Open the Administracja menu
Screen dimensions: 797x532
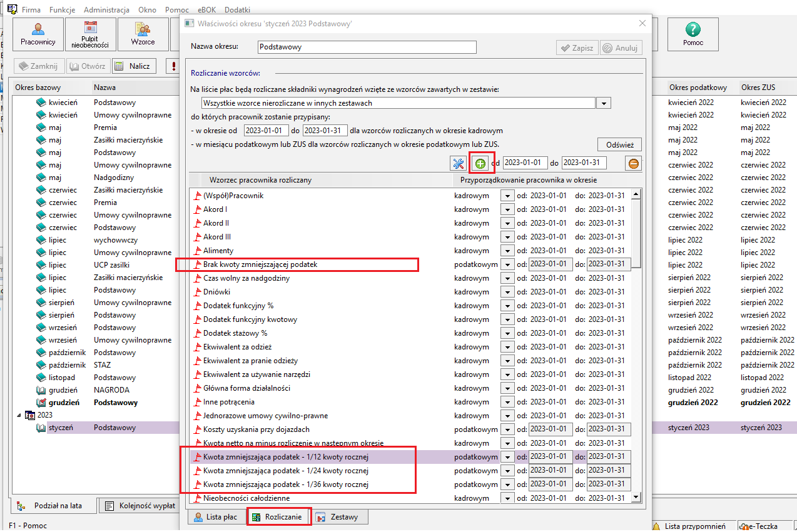106,10
